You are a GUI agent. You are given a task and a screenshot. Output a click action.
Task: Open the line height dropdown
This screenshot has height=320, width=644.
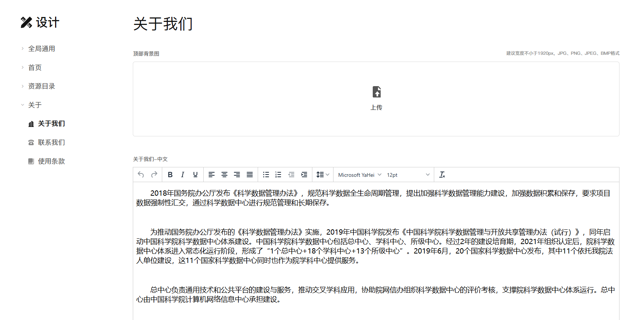click(323, 175)
